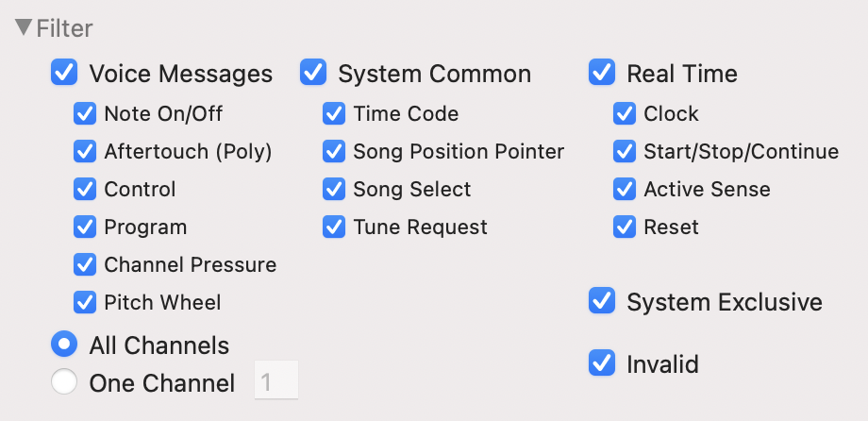Toggle the Control checkbox
The width and height of the screenshot is (868, 421).
[x=85, y=190]
